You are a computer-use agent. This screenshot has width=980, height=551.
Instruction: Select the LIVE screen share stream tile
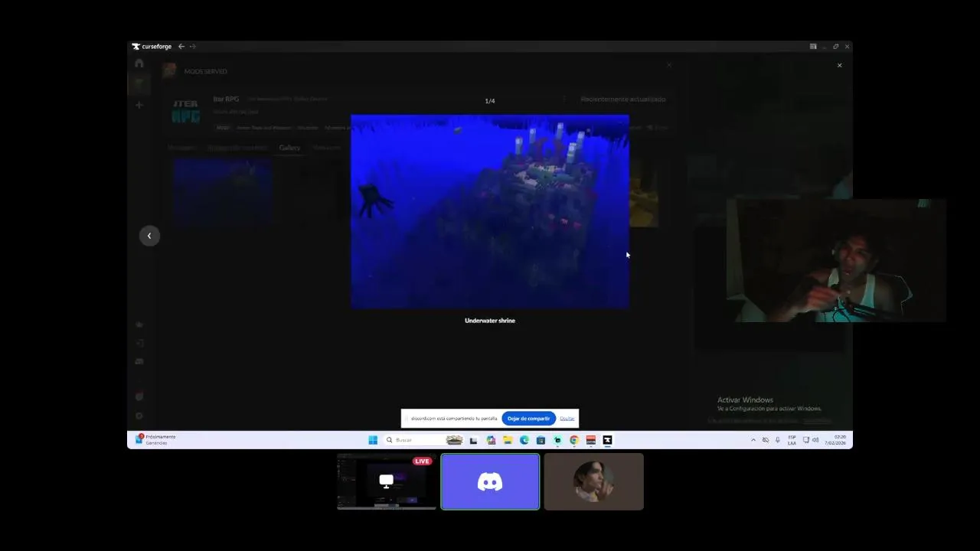point(387,481)
